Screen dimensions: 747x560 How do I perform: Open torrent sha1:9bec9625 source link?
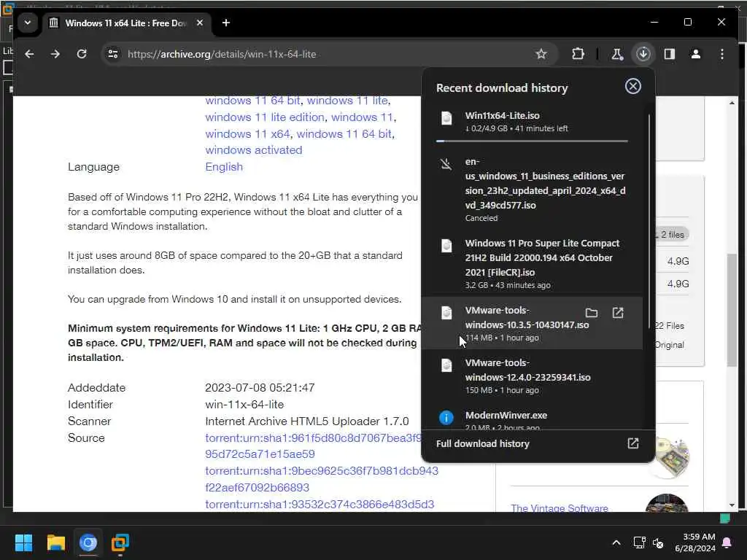point(322,478)
